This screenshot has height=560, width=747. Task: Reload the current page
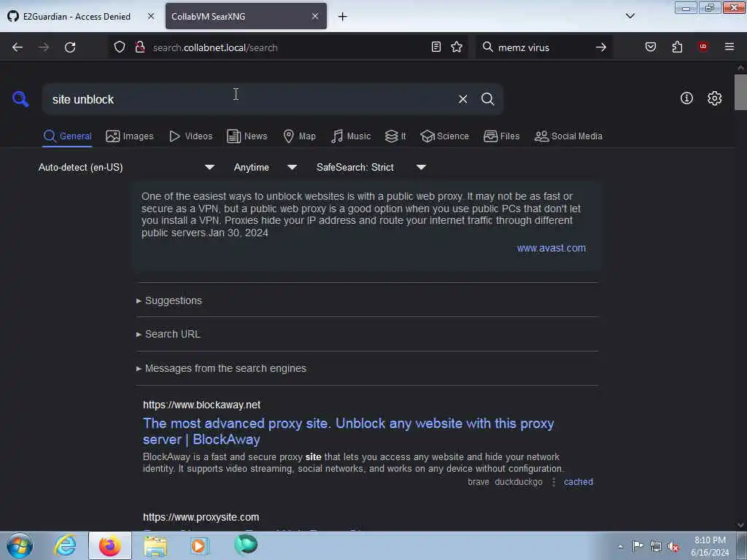click(70, 47)
